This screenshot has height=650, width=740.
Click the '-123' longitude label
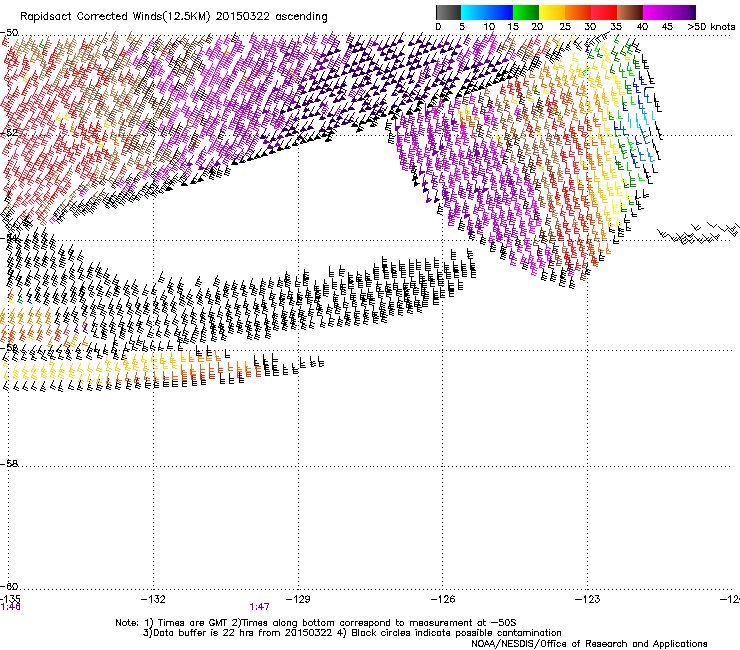tap(588, 599)
